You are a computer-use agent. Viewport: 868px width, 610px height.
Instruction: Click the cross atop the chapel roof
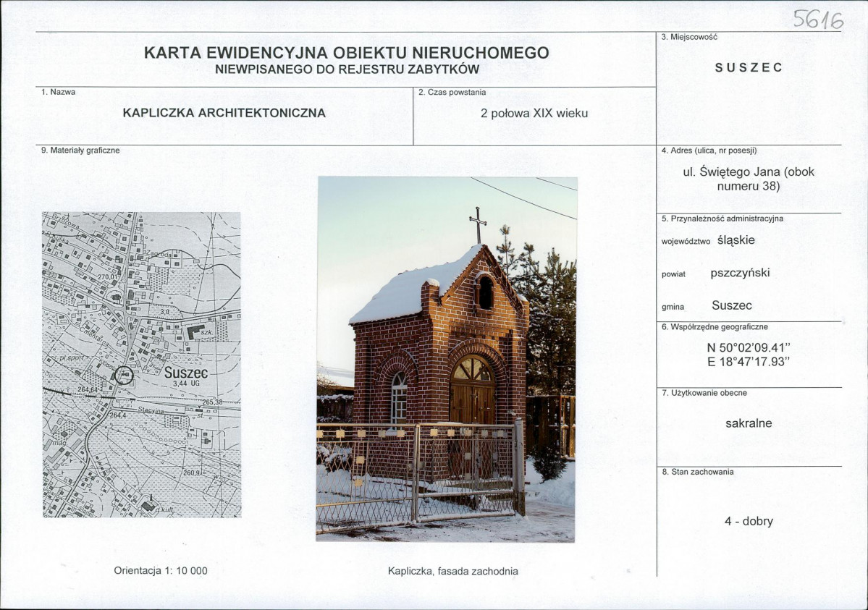click(x=478, y=225)
